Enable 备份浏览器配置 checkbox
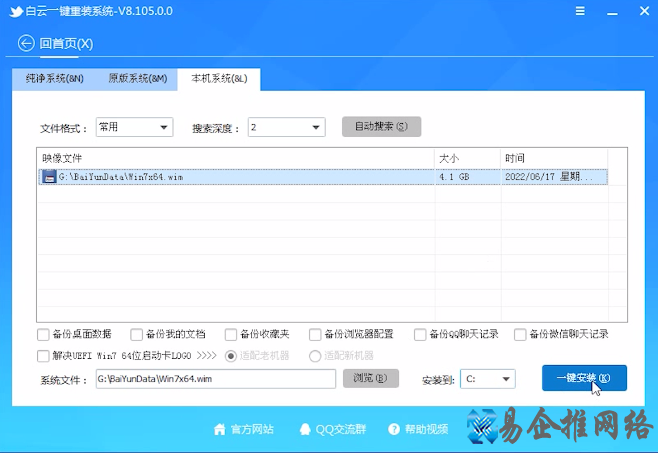The width and height of the screenshot is (658, 453). coord(315,335)
